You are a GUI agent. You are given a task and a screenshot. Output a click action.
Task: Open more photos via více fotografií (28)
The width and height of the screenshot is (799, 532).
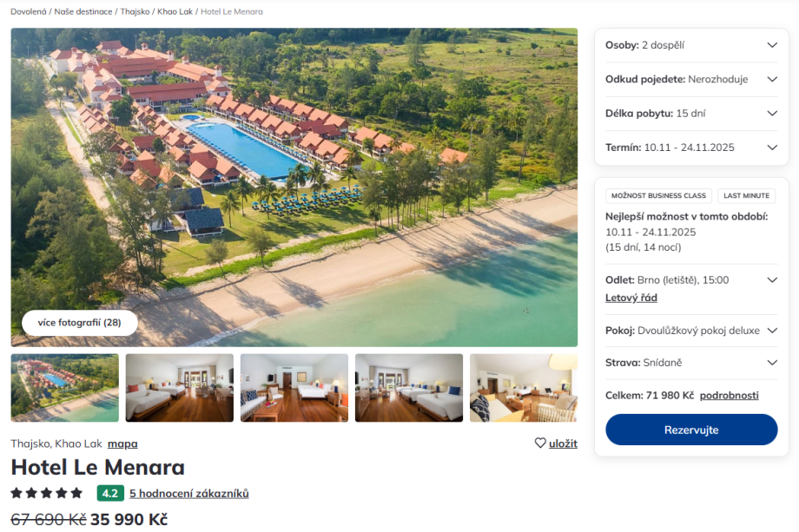point(80,323)
